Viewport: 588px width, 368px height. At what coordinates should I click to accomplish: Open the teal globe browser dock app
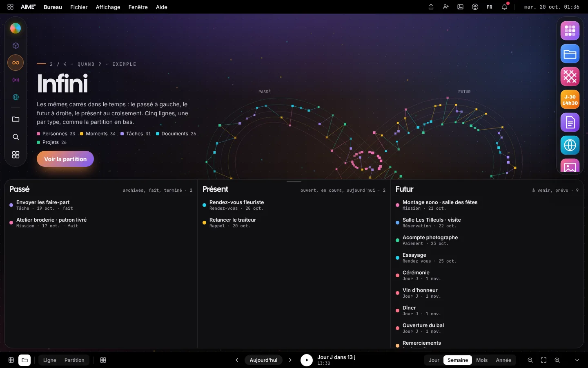point(570,145)
